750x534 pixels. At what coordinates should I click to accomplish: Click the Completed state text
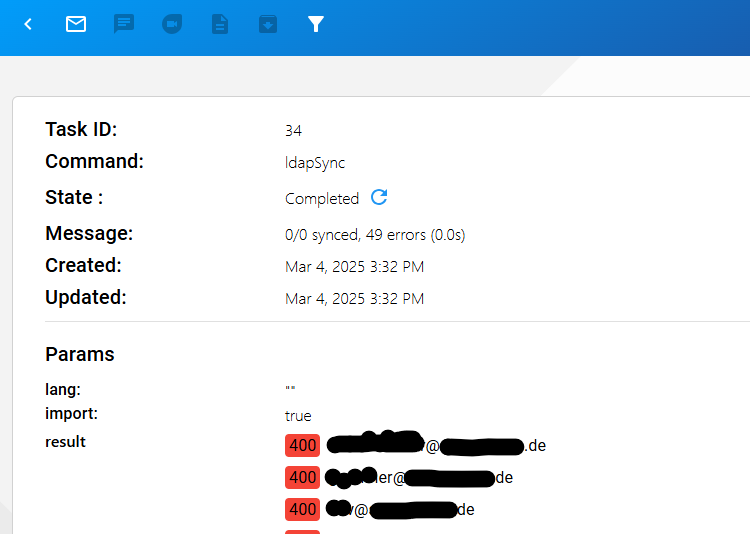point(321,199)
